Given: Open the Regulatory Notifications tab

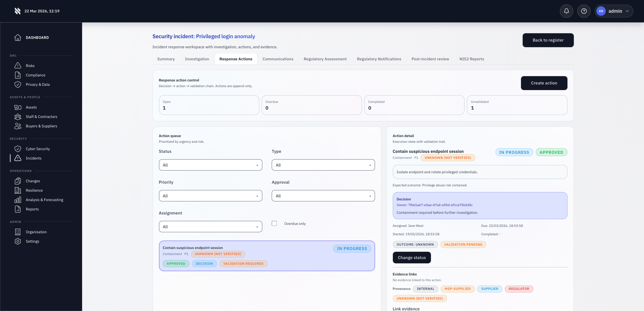Looking at the screenshot, I should tap(379, 59).
